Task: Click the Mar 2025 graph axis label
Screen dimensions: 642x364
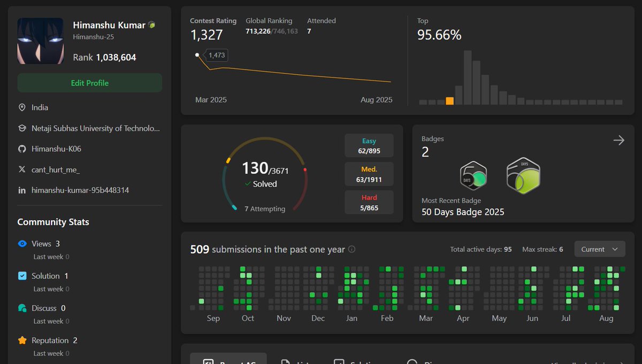Action: click(211, 100)
